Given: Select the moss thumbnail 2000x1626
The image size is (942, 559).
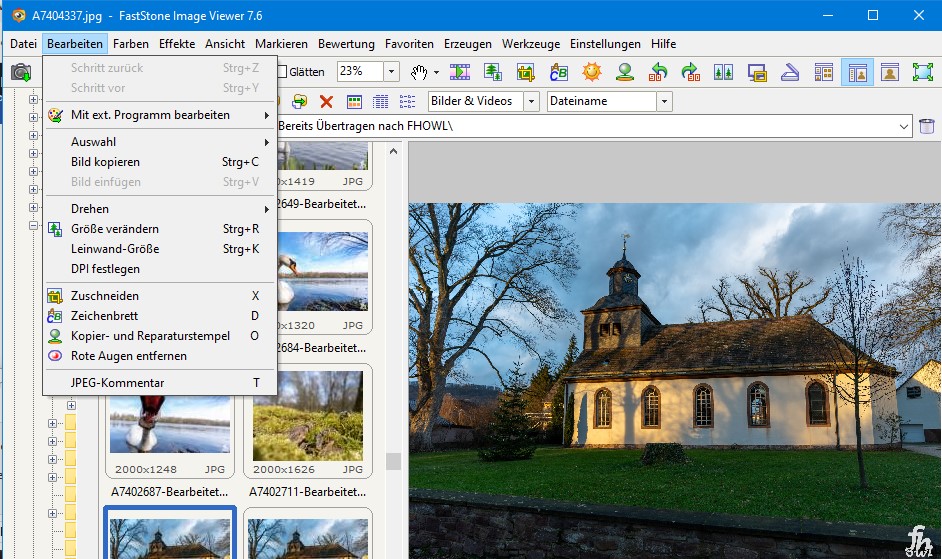Looking at the screenshot, I should (308, 421).
